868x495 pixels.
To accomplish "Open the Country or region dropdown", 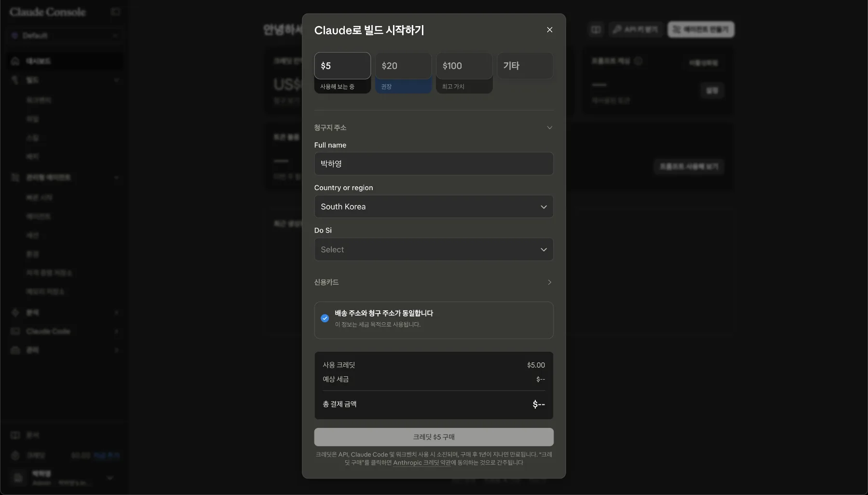I will pos(434,206).
